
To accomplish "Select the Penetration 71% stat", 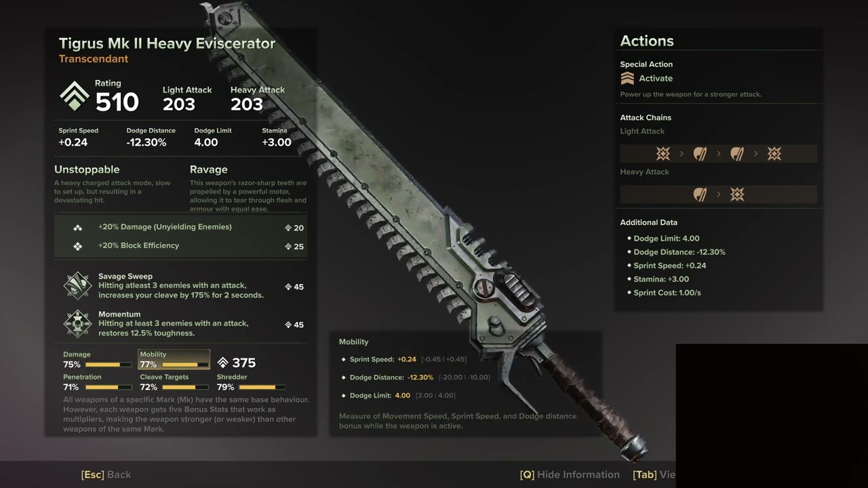I will [98, 382].
